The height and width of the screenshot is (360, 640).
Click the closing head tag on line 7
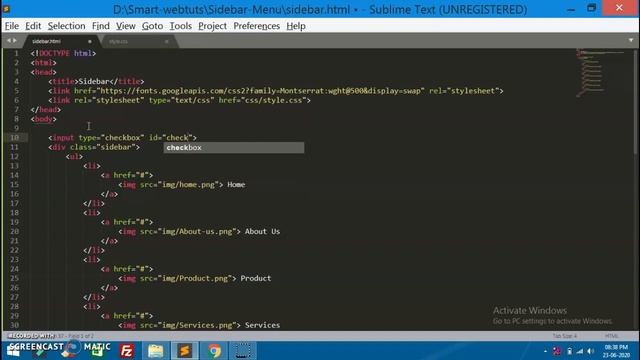coord(46,109)
